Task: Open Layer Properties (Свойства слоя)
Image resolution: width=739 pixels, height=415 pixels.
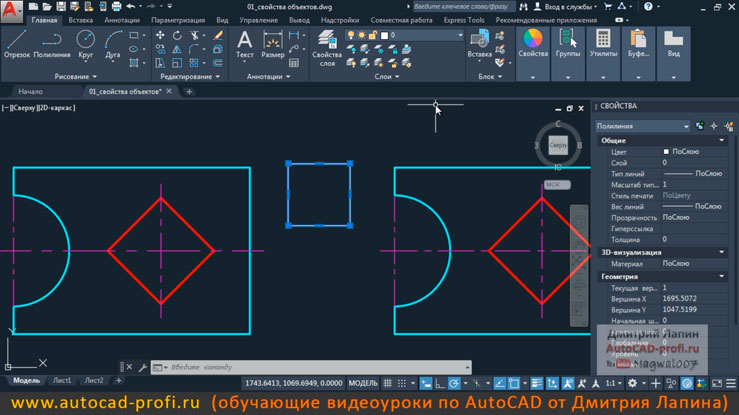Action: tap(327, 48)
